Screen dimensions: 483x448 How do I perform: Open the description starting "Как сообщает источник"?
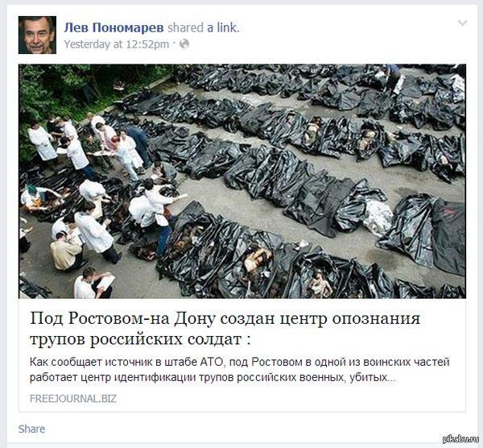239,362
